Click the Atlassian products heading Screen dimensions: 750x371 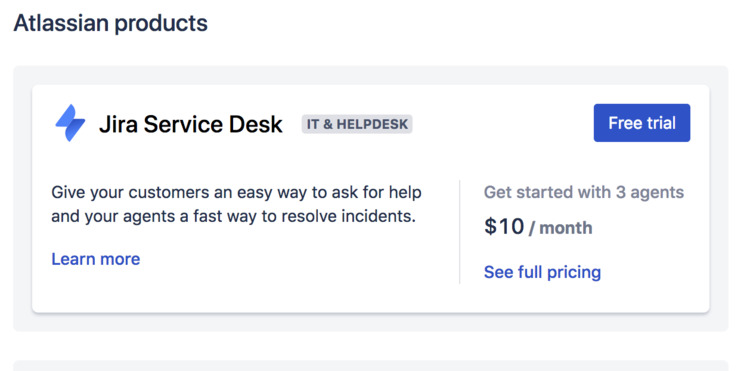tap(110, 23)
